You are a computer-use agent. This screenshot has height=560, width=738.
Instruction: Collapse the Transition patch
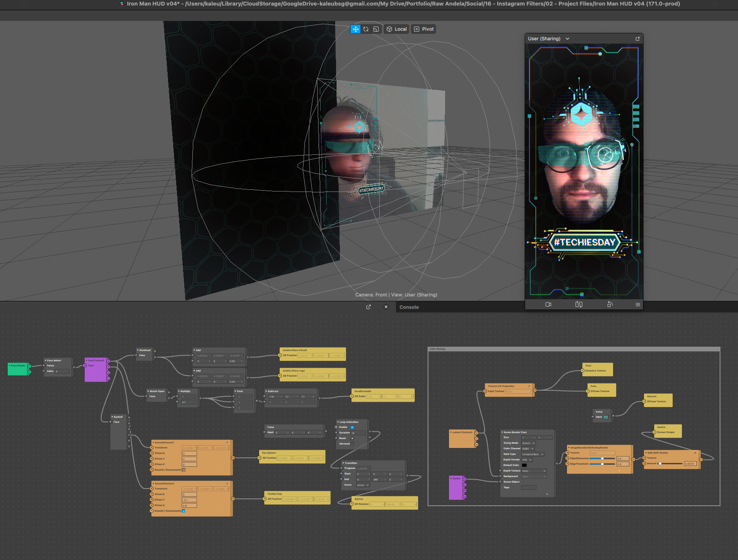[343, 463]
